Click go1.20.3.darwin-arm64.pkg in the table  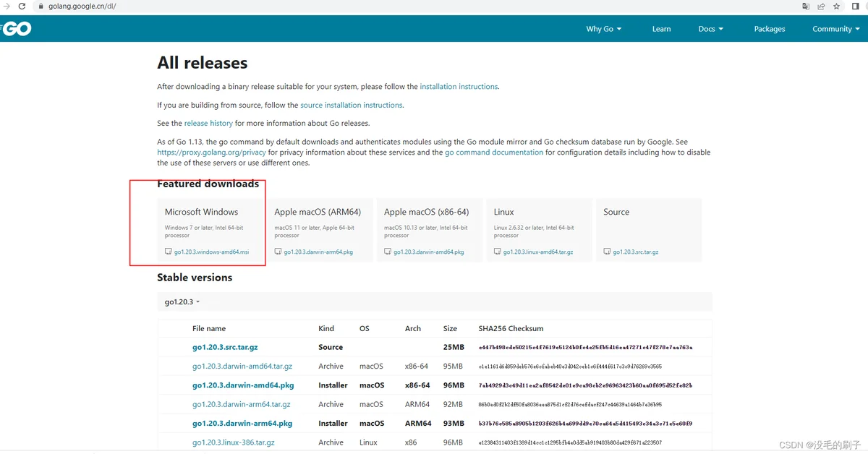click(x=242, y=424)
